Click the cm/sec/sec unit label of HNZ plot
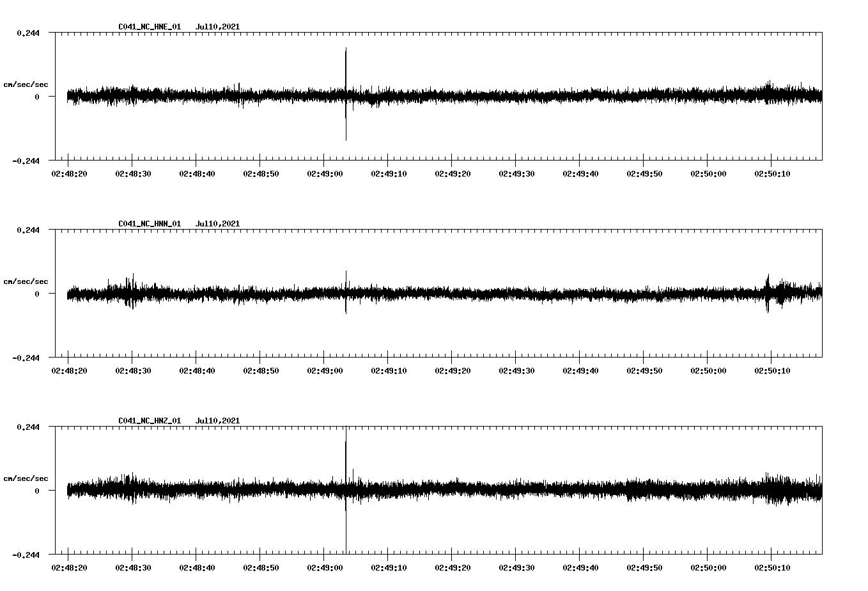This screenshot has height=591, width=868. [x=26, y=478]
